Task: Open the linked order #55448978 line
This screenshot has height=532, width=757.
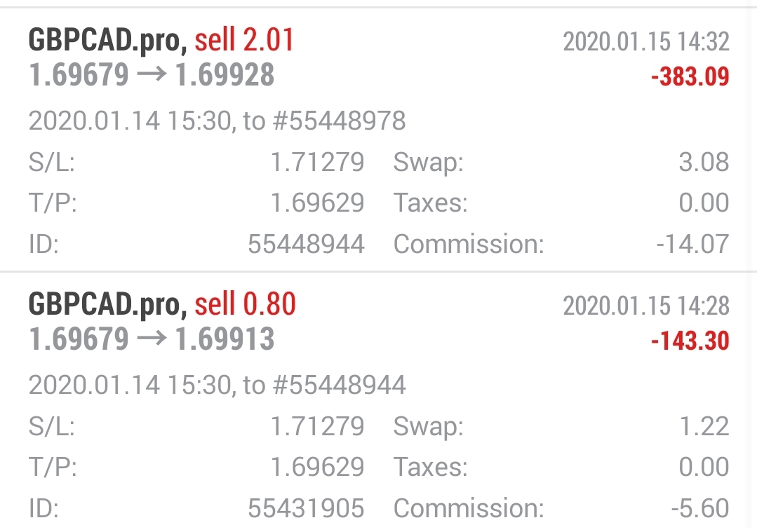Action: 217,121
